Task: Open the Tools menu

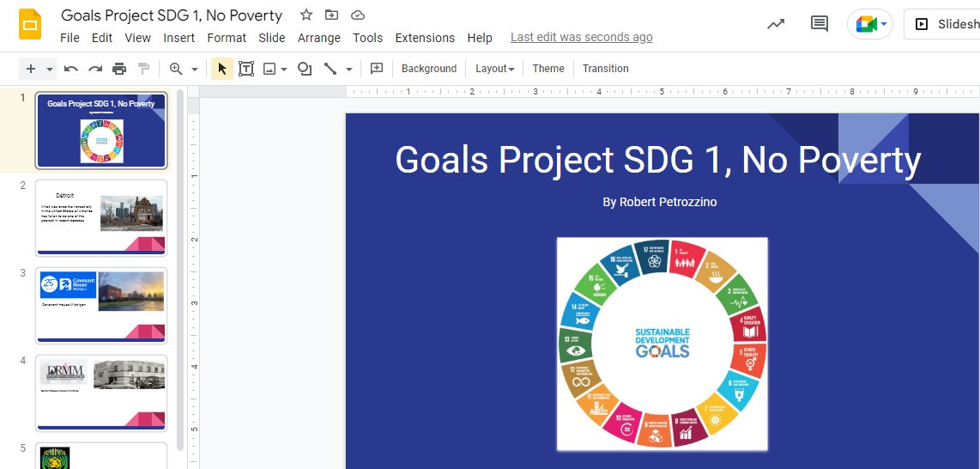Action: tap(367, 38)
